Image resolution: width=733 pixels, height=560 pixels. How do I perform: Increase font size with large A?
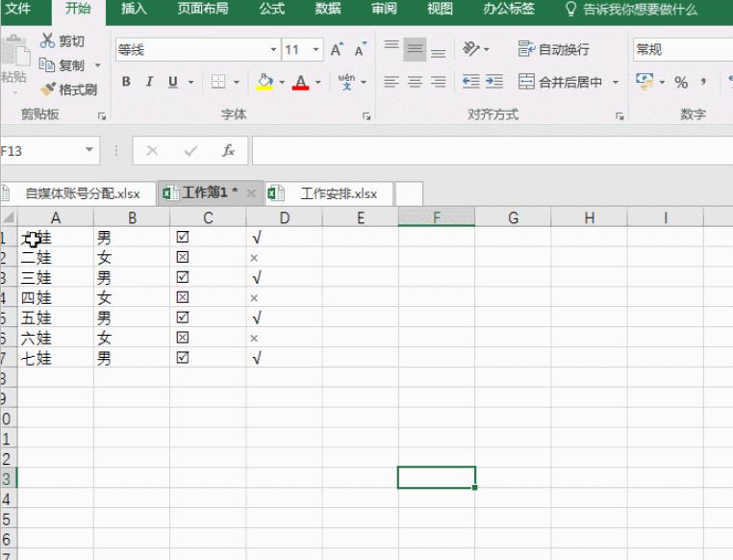click(x=337, y=49)
